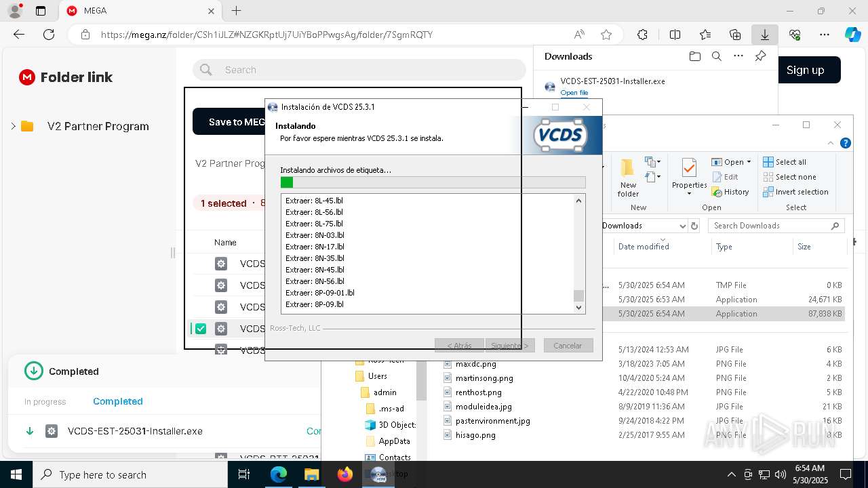This screenshot has width=868, height=488.
Task: Select renthost.png in Explorer
Action: point(478,392)
